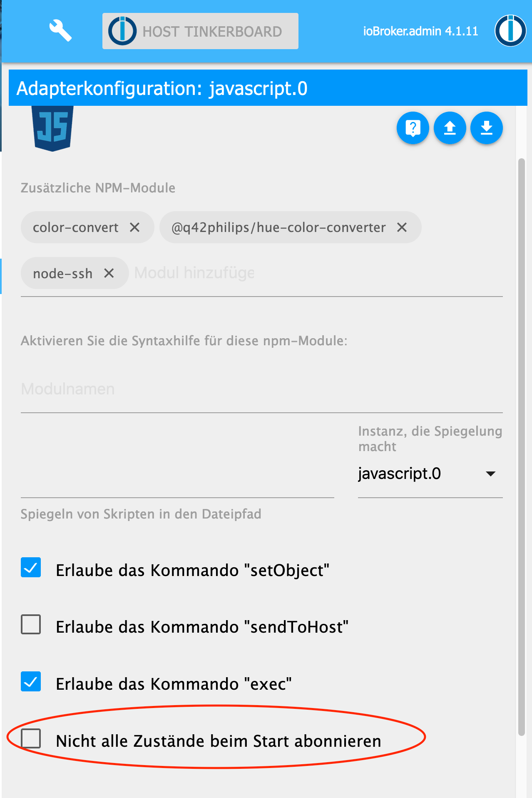Open the help question mark button

[x=413, y=128]
